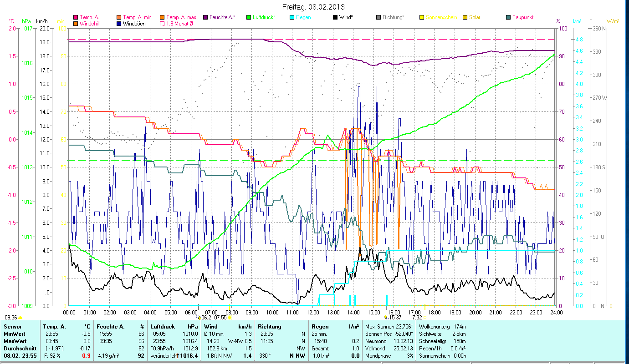Toggle the 1.8 Monat-Ø legend checkbox
The width and height of the screenshot is (629, 364).
163,24
